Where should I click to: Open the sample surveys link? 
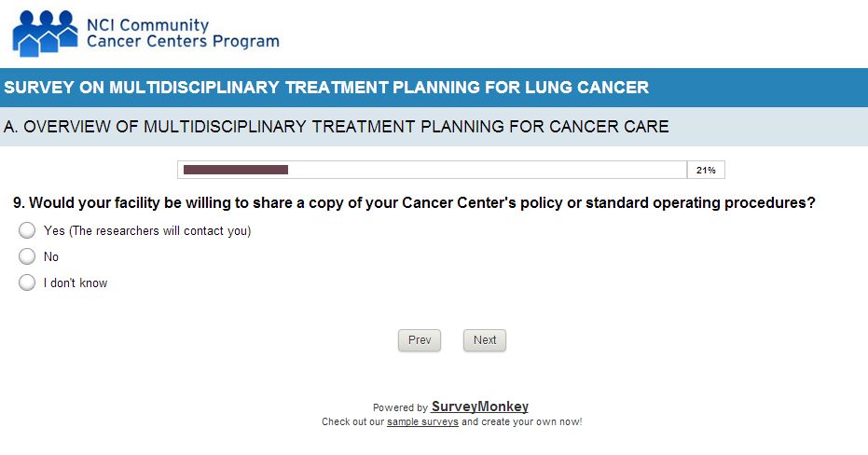point(422,421)
